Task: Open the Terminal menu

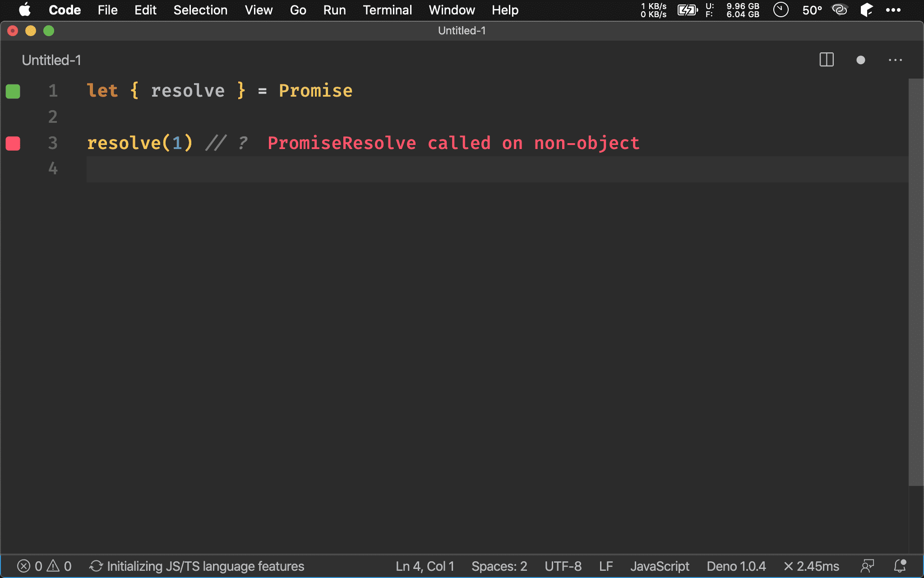Action: 387,10
